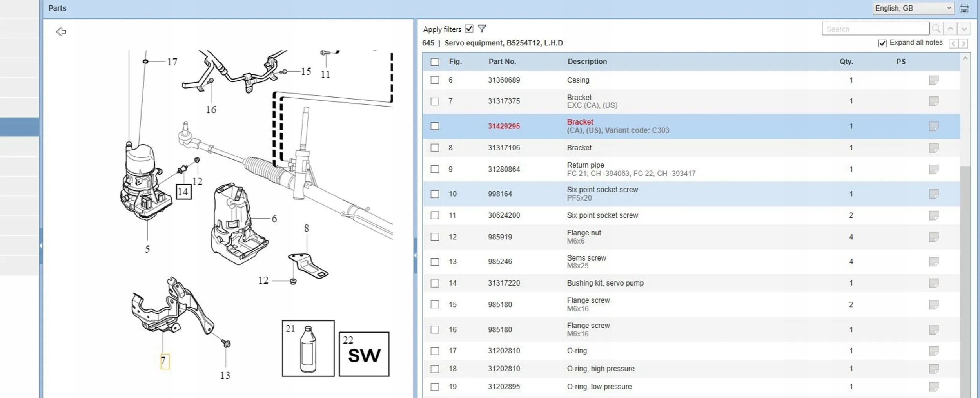Click the Search input field

[x=875, y=29]
